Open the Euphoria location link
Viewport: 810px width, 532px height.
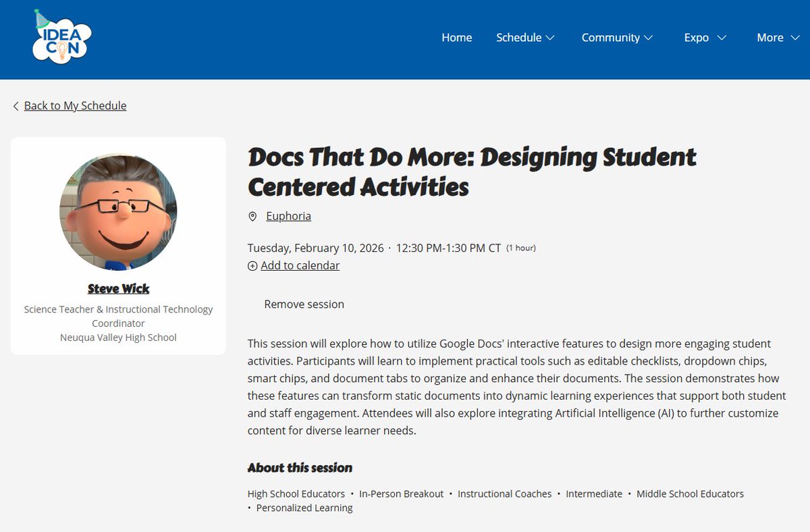[288, 216]
